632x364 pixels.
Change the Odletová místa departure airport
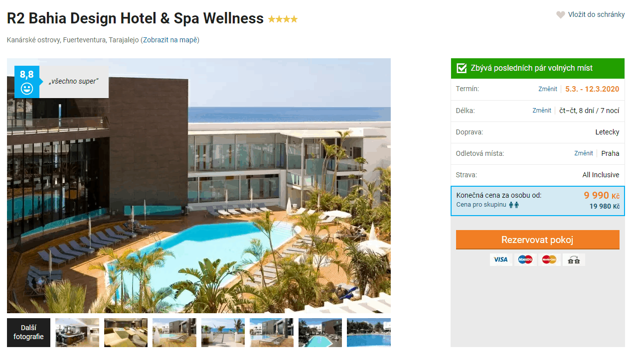point(584,153)
